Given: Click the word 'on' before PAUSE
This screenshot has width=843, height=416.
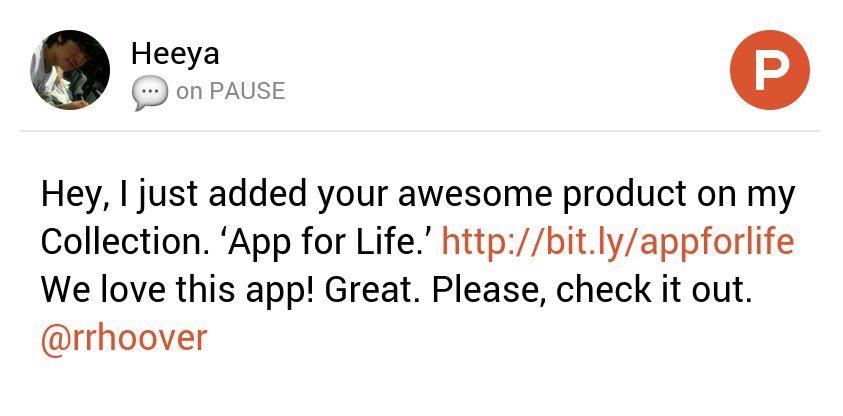Looking at the screenshot, I should (x=189, y=92).
